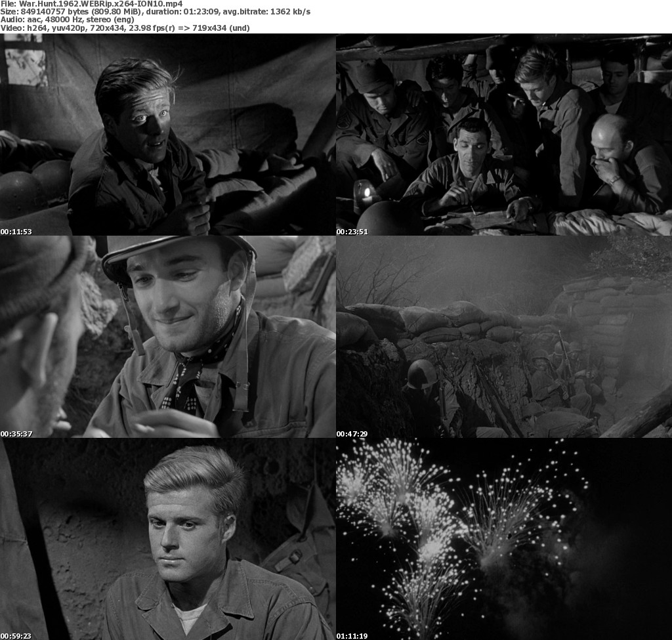The image size is (672, 640).
Task: Select the 00:59:23 timestamp label
Action: pos(16,636)
